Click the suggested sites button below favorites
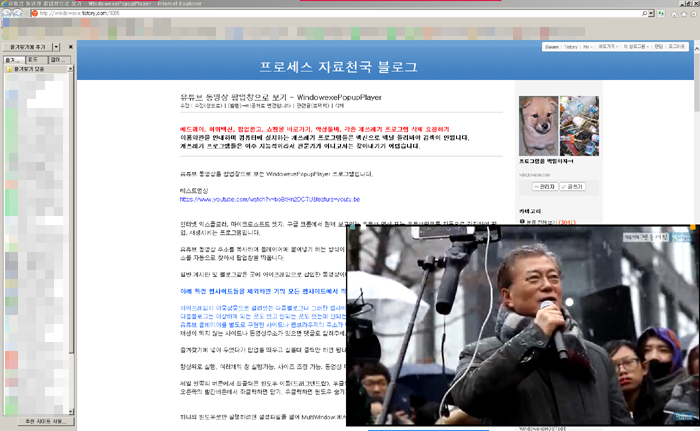The width and height of the screenshot is (700, 431). tap(45, 421)
